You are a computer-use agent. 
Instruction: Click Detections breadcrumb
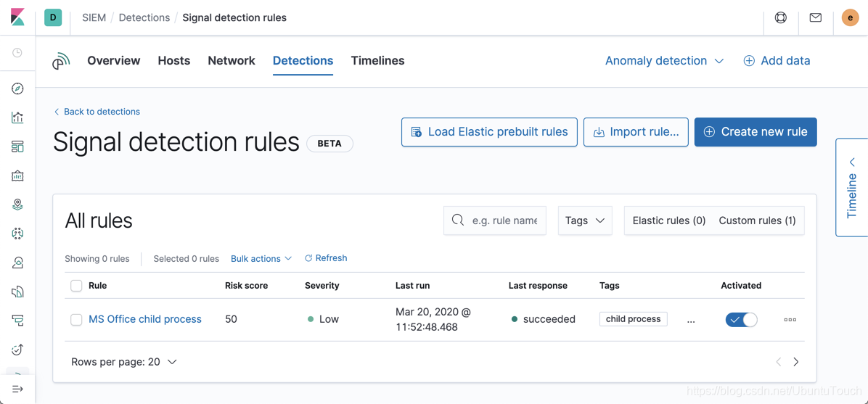(x=144, y=17)
